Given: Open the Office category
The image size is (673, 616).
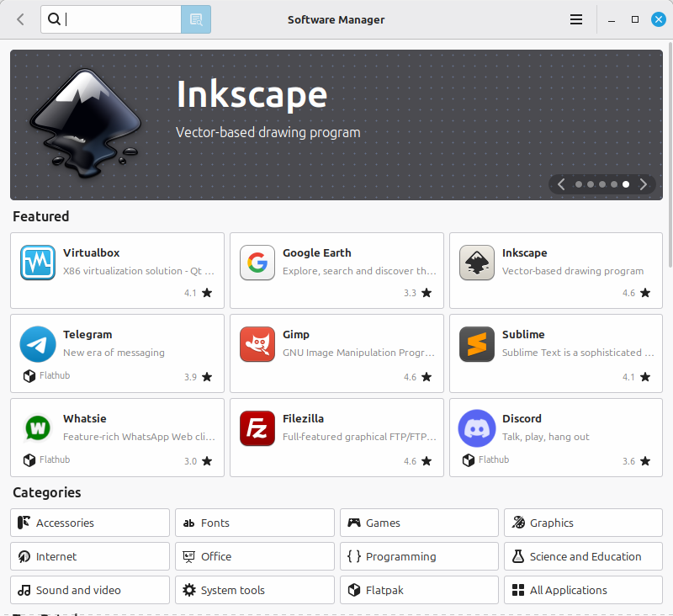Looking at the screenshot, I should [255, 556].
